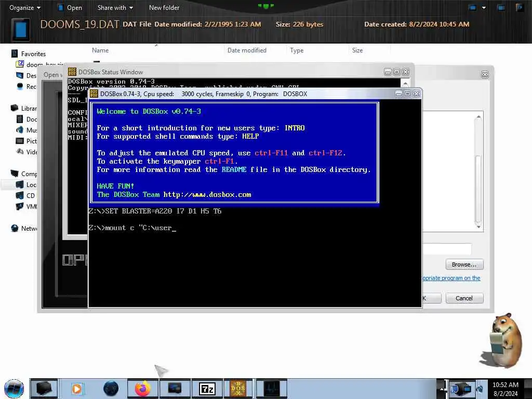Open the clock showing 10:52 AM
The height and width of the screenshot is (399, 532).
[506, 389]
